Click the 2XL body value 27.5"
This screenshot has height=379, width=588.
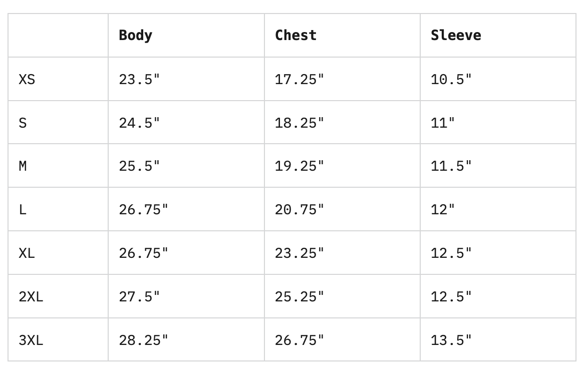[139, 297]
